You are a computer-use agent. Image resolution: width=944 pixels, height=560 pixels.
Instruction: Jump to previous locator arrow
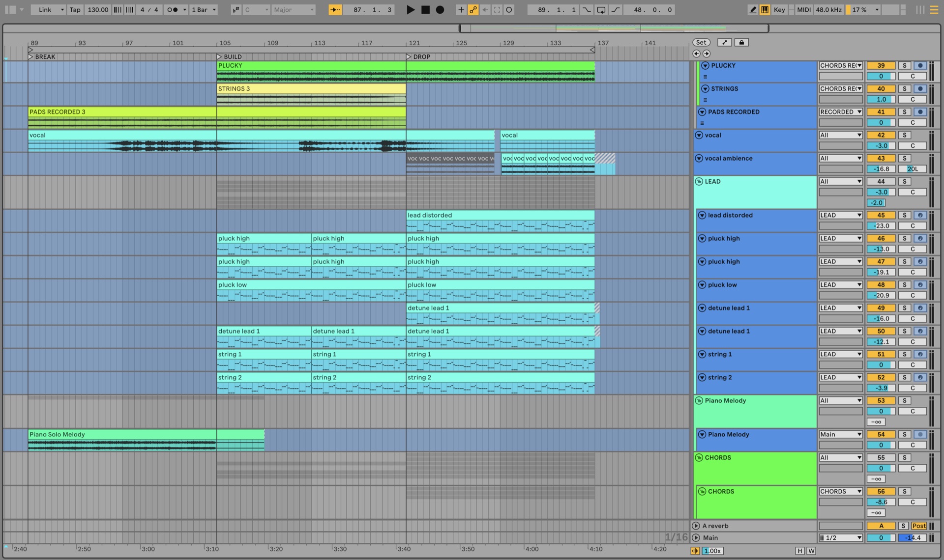tap(696, 54)
